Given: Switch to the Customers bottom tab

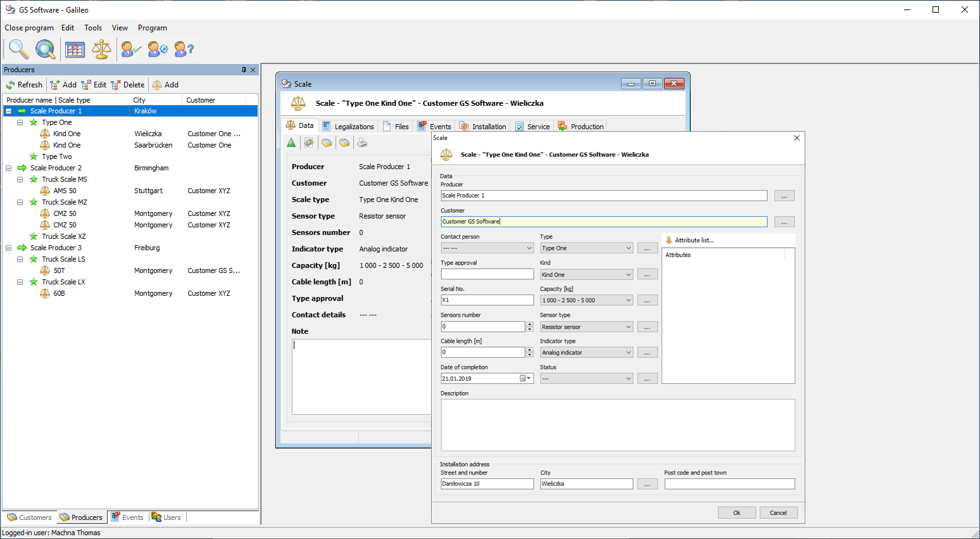Looking at the screenshot, I should (30, 517).
